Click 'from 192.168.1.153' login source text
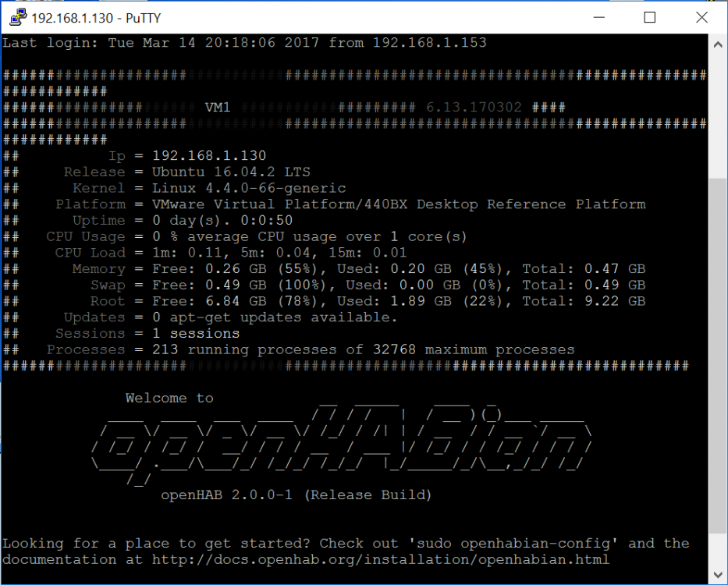 point(407,43)
